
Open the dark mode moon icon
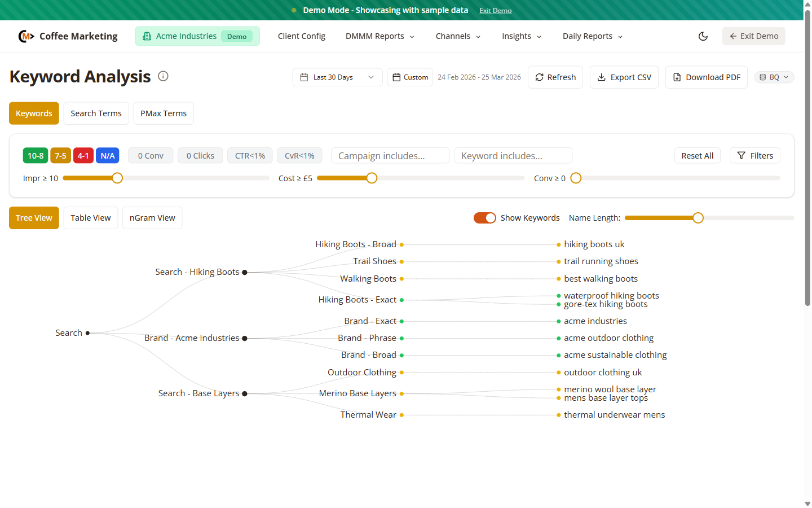pyautogui.click(x=703, y=36)
